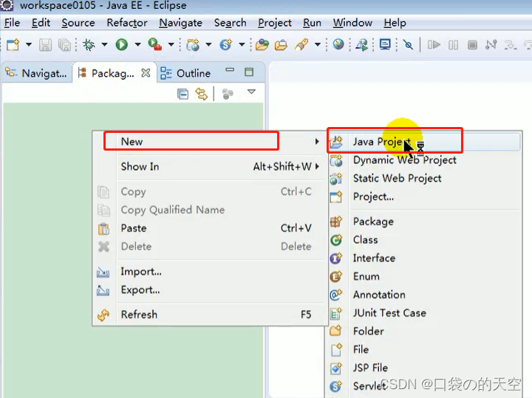Image resolution: width=532 pixels, height=398 pixels.
Task: Open the Package Explorer View Menu triangle
Action: (x=251, y=92)
